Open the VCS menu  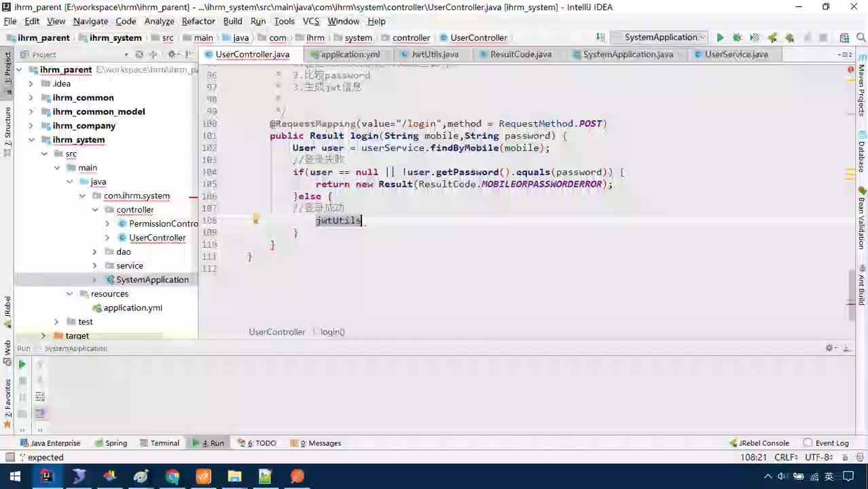click(310, 21)
